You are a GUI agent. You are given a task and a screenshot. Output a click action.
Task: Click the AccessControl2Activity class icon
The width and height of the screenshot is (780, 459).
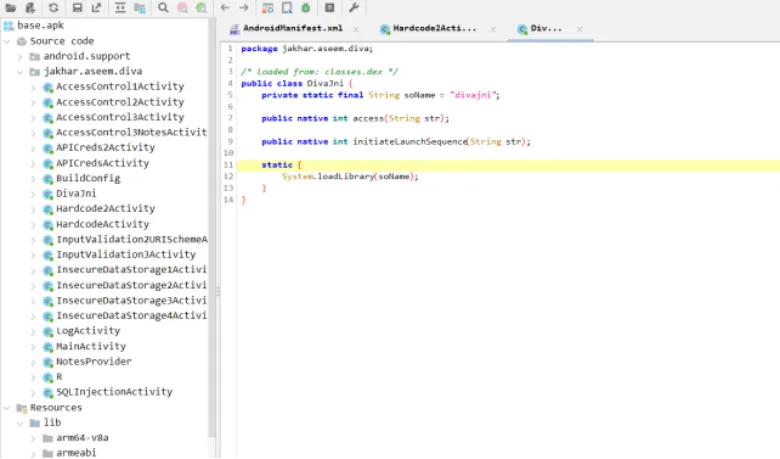(48, 102)
